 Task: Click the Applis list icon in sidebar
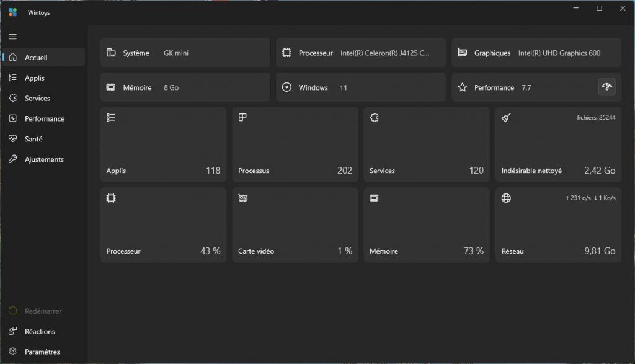pyautogui.click(x=13, y=78)
